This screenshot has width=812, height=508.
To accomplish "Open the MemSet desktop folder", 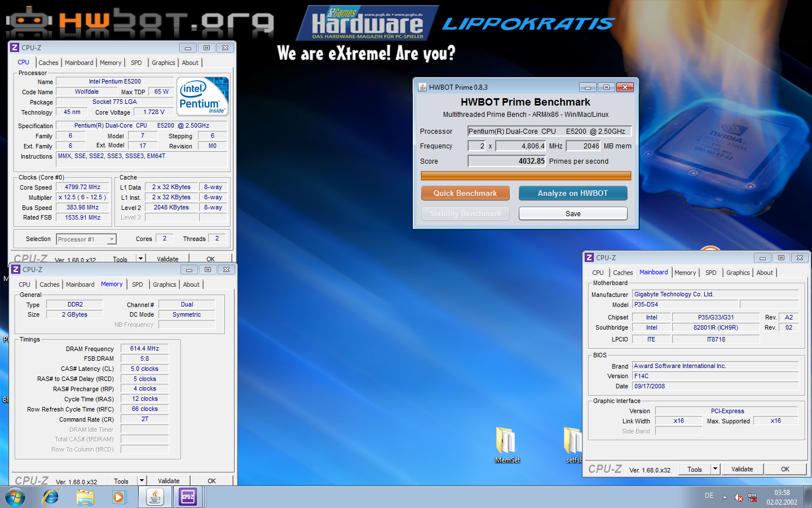I will click(x=507, y=445).
